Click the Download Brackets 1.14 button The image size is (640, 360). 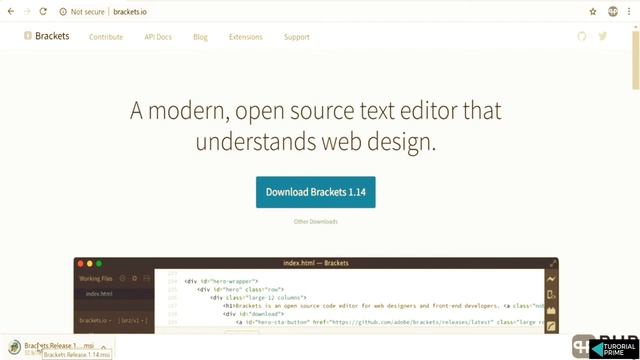(x=316, y=192)
